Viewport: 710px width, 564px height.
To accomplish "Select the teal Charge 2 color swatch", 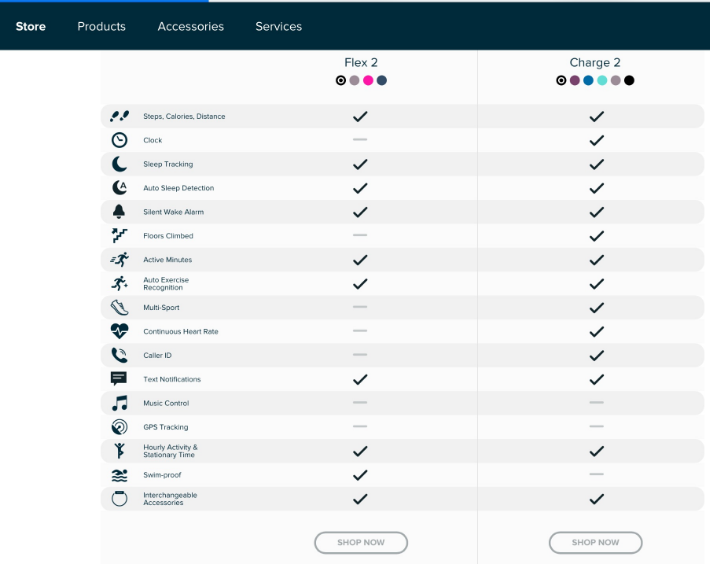I will click(x=602, y=81).
